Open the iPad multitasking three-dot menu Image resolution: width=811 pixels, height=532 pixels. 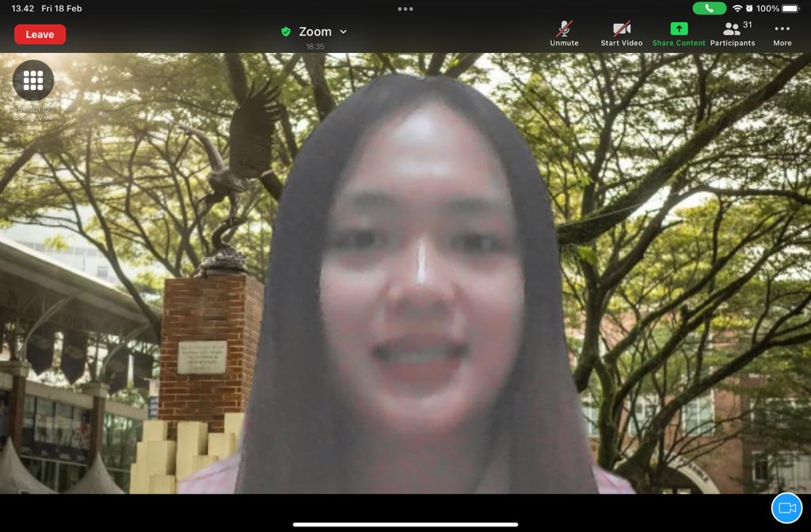tap(405, 9)
